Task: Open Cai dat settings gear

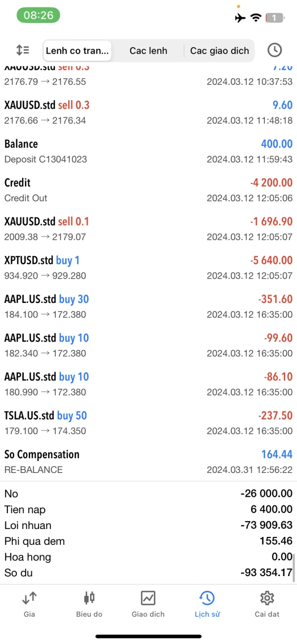Action: pos(267,604)
